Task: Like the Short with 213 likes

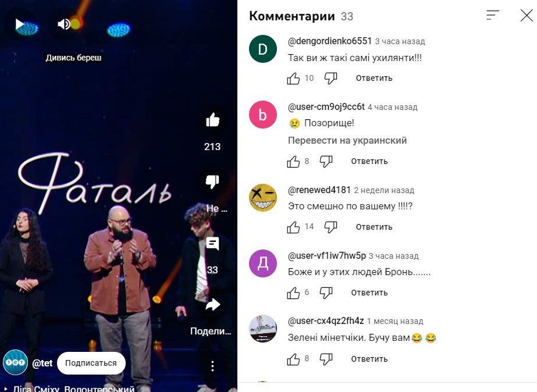Action: point(213,120)
